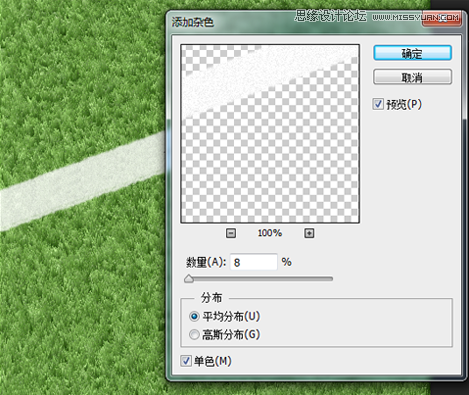Toggle the 单色(M) monochromatic checkbox

pos(186,361)
